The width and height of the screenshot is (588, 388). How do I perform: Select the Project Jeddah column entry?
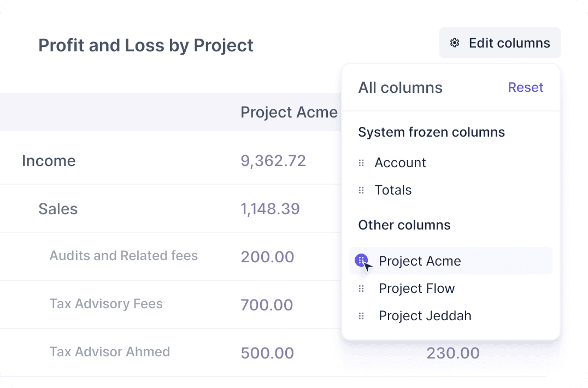tap(425, 316)
